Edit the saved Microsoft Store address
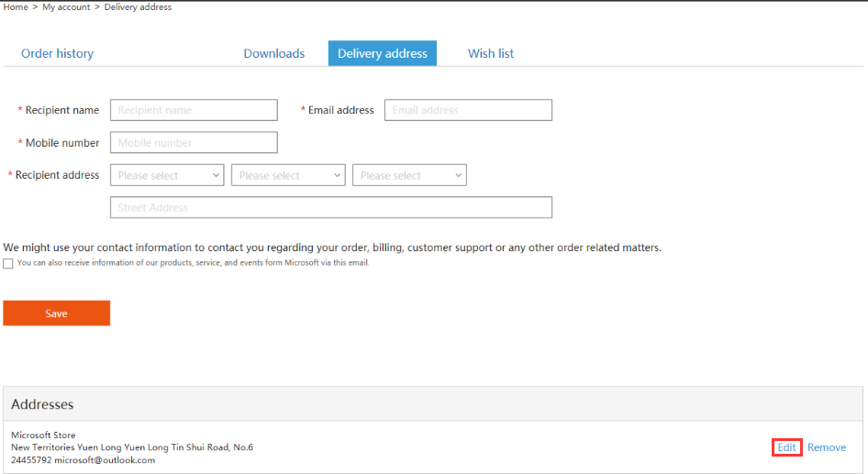This screenshot has height=474, width=868. click(786, 447)
